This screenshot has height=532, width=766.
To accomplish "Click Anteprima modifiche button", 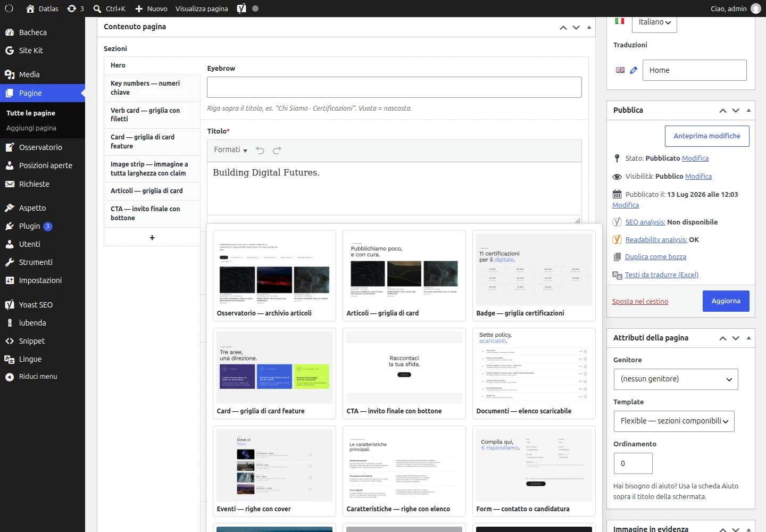I will point(707,136).
